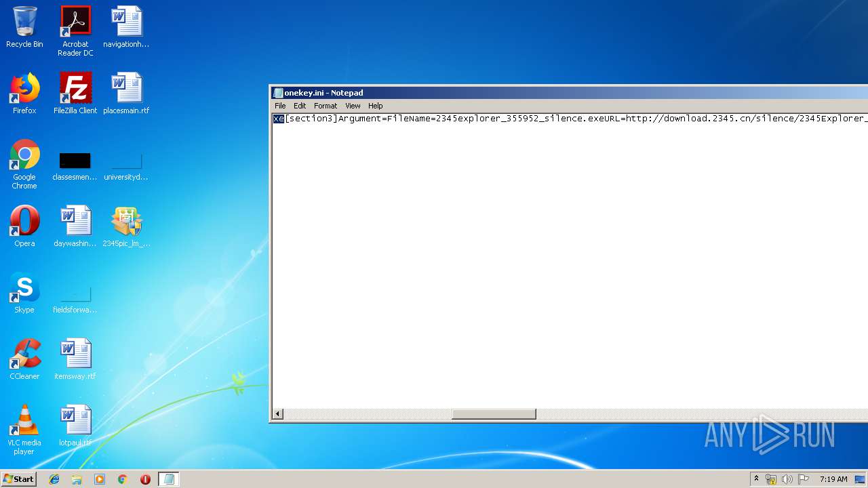Image resolution: width=868 pixels, height=488 pixels.
Task: Select lotpaul.rtf document icon
Action: click(75, 426)
